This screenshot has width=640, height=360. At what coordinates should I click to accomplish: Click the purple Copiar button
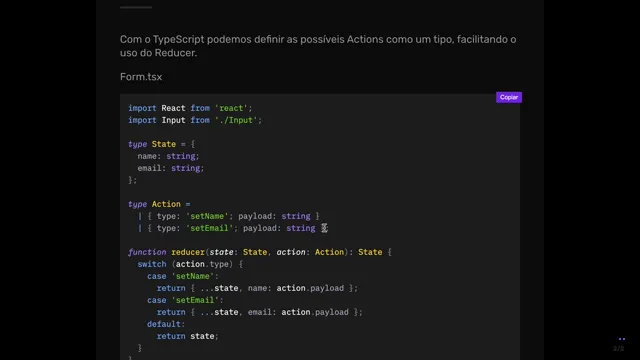[509, 97]
